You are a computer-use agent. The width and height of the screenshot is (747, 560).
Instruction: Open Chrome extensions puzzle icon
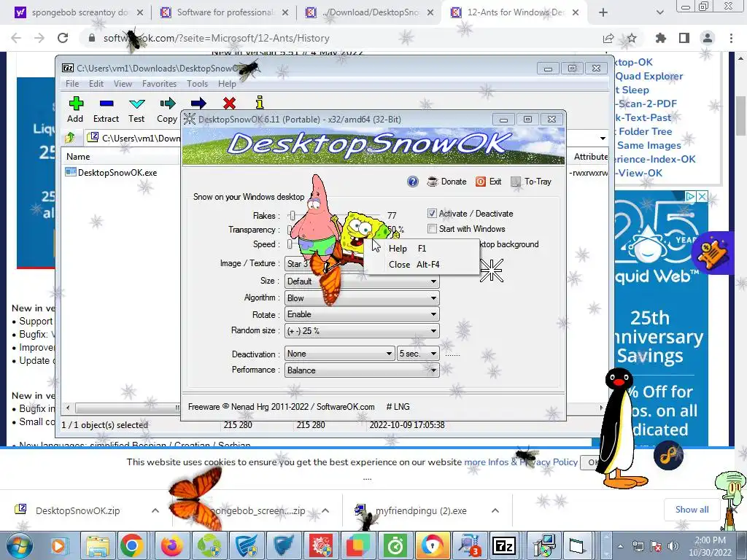(x=661, y=38)
